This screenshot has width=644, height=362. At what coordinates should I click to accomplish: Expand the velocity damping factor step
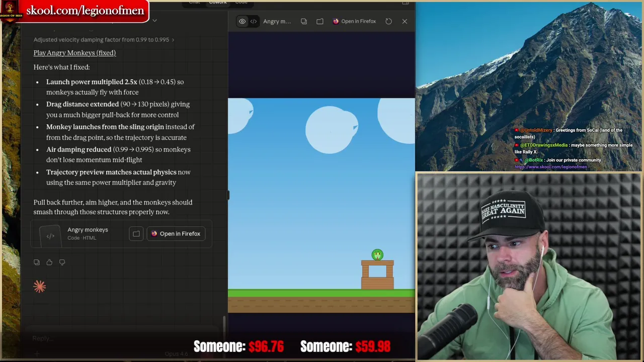tap(104, 39)
